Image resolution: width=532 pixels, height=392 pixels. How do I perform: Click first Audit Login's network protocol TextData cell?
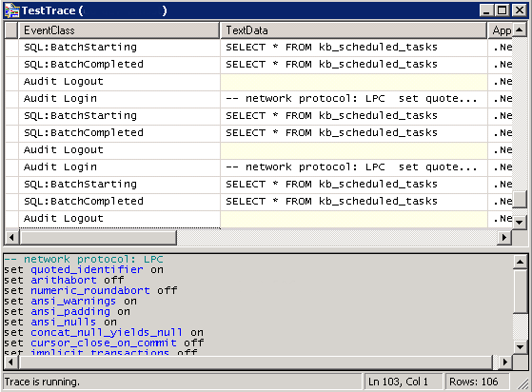tap(353, 99)
